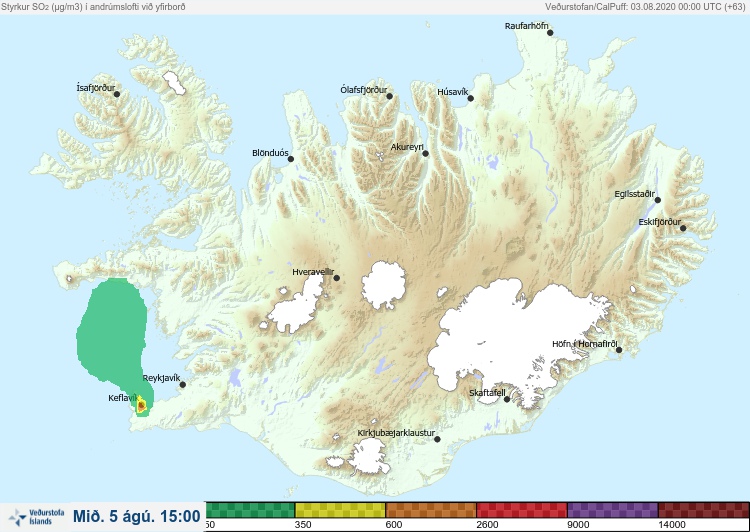The width and height of the screenshot is (750, 532).
Task: Click the forecast time 'Mið. 5 ágú. 15:00'
Action: pos(137,516)
